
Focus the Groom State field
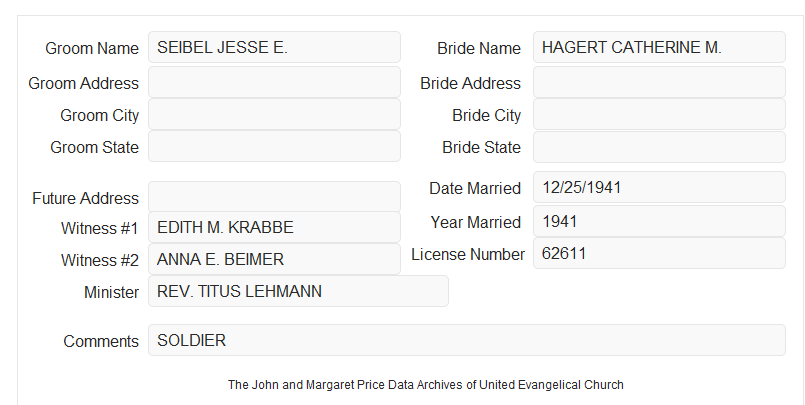click(x=274, y=146)
